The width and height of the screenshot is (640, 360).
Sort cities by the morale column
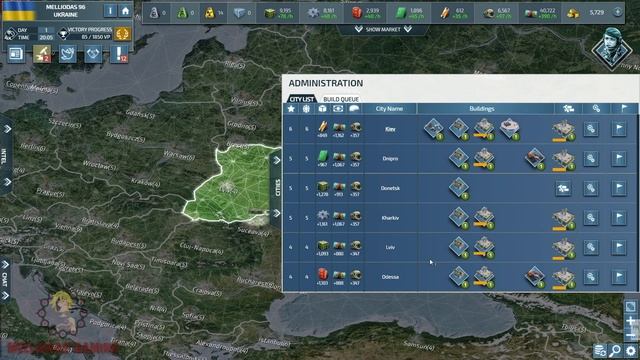coord(307,109)
